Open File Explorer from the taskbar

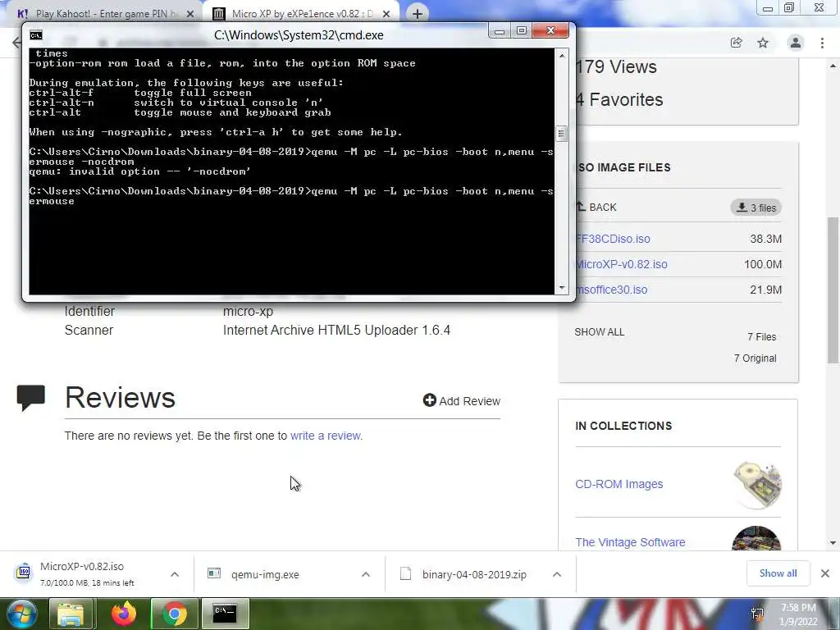point(71,614)
